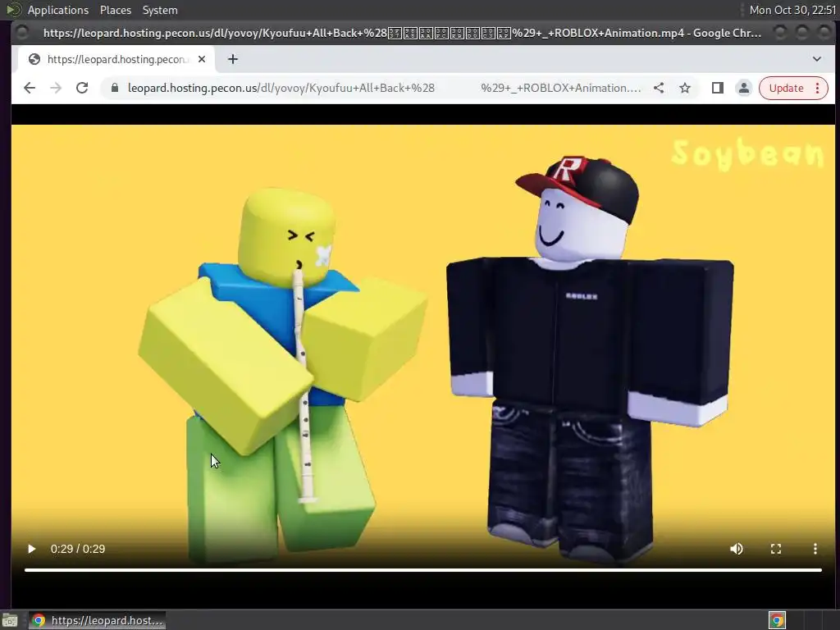Click the show desktop icon
The height and width of the screenshot is (630, 840).
10,620
